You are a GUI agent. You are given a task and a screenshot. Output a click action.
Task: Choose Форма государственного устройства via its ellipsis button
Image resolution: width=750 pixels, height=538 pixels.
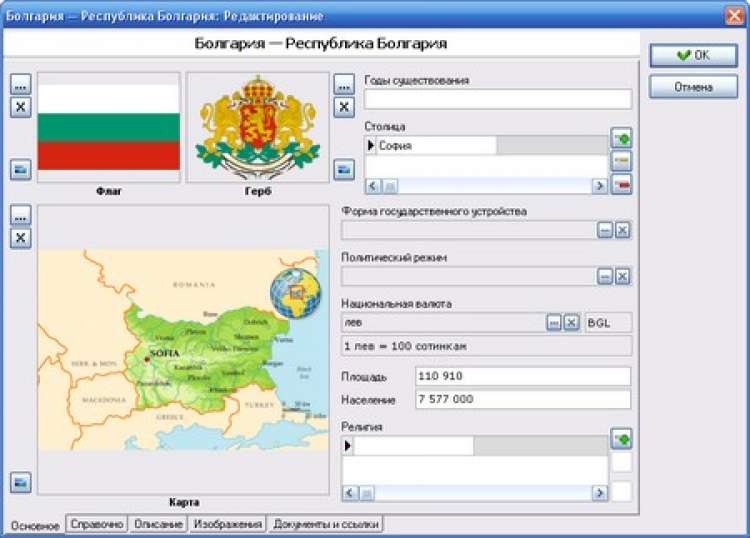(x=605, y=231)
